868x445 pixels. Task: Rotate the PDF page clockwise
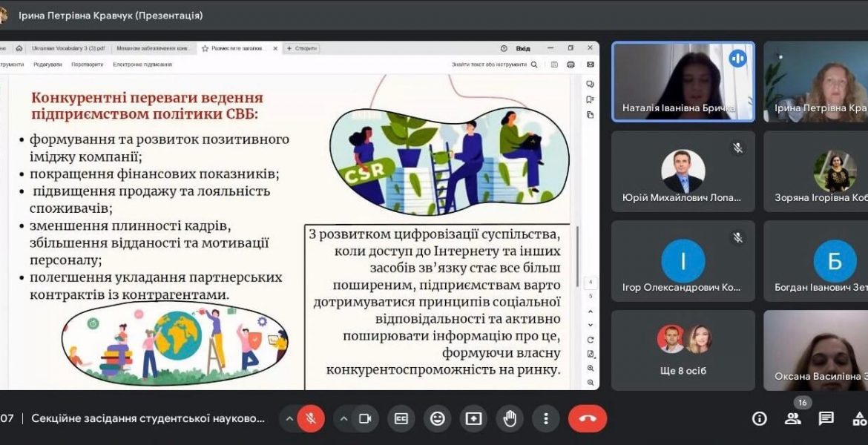[x=590, y=339]
